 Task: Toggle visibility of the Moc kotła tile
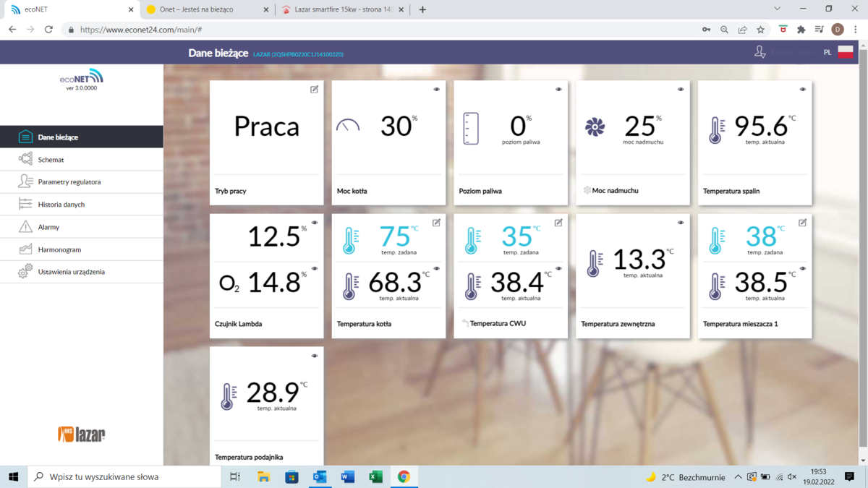tap(435, 88)
